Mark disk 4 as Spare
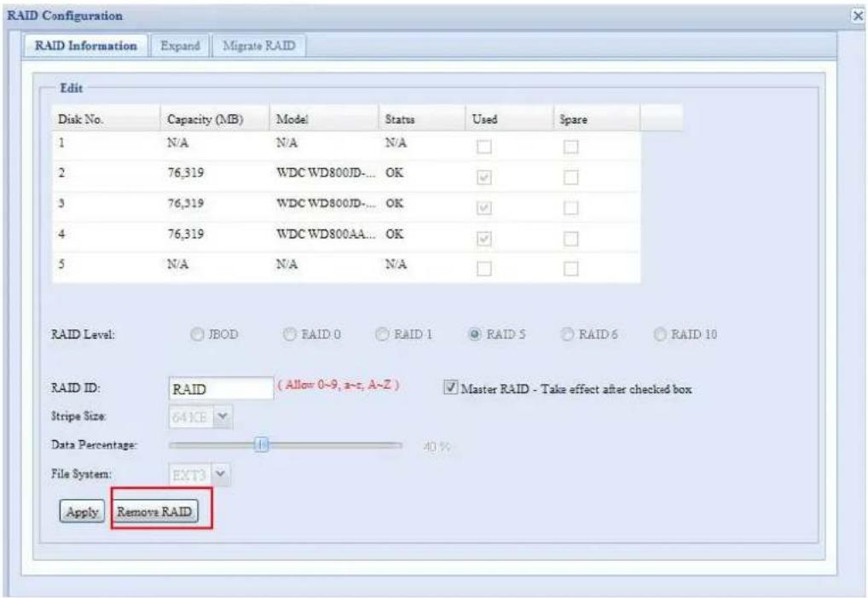This screenshot has width=868, height=598. coord(570,239)
